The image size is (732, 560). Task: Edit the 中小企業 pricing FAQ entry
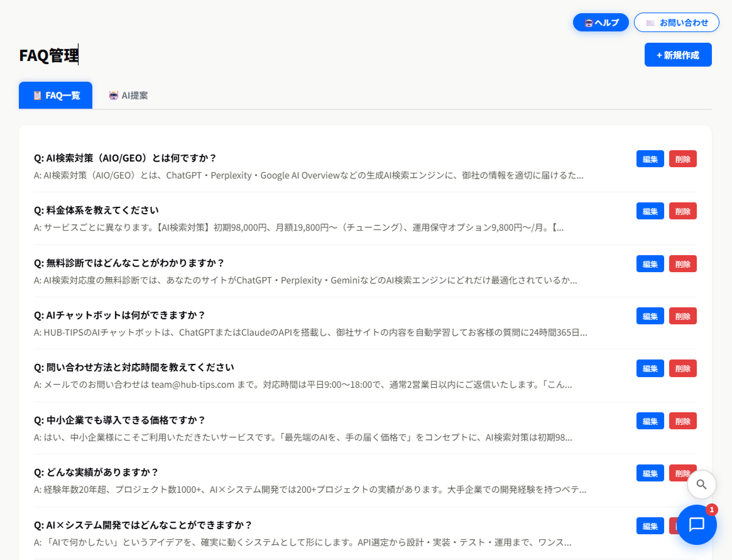[650, 420]
